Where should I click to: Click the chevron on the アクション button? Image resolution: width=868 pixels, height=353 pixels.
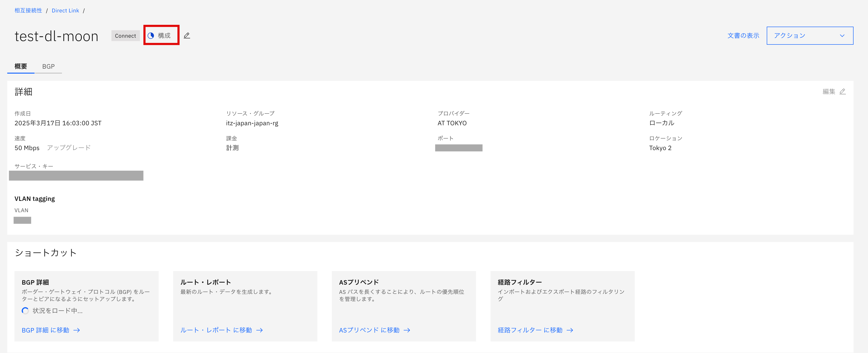click(842, 35)
